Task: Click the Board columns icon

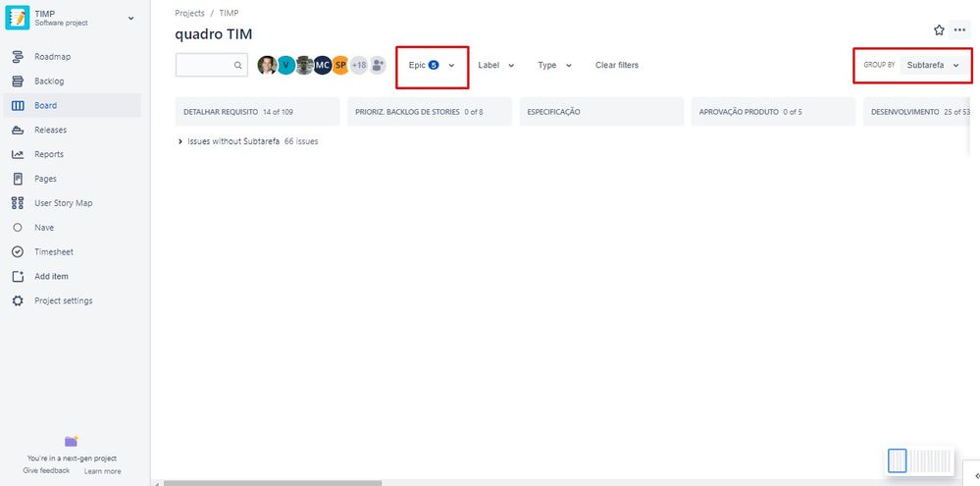Action: (x=18, y=106)
